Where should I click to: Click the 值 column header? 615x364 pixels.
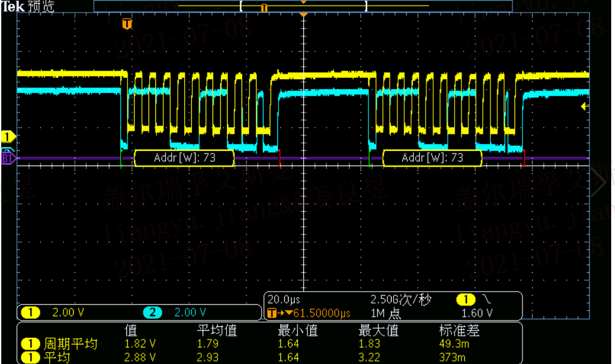131,330
